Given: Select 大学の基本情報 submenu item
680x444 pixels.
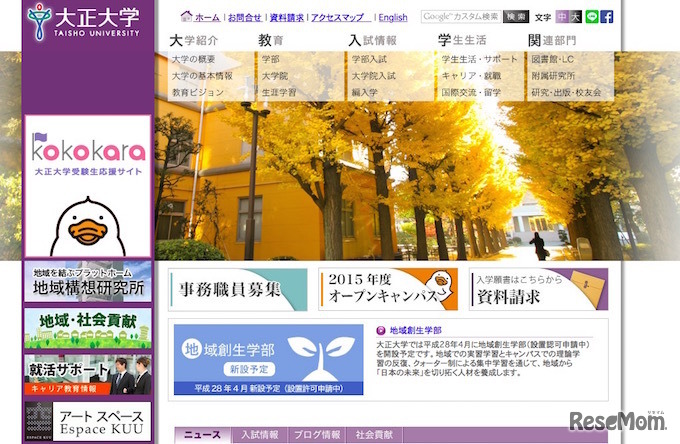Looking at the screenshot, I should (x=202, y=76).
